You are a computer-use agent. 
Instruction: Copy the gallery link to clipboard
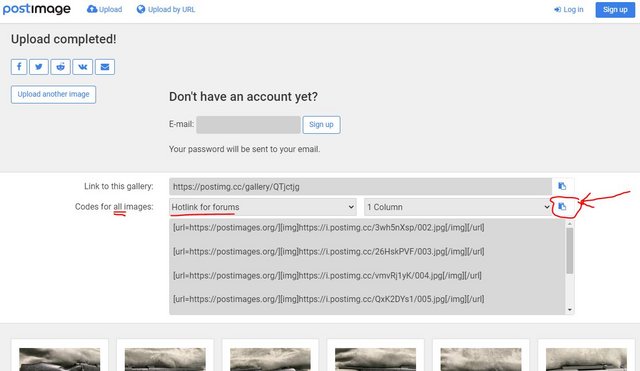point(562,186)
